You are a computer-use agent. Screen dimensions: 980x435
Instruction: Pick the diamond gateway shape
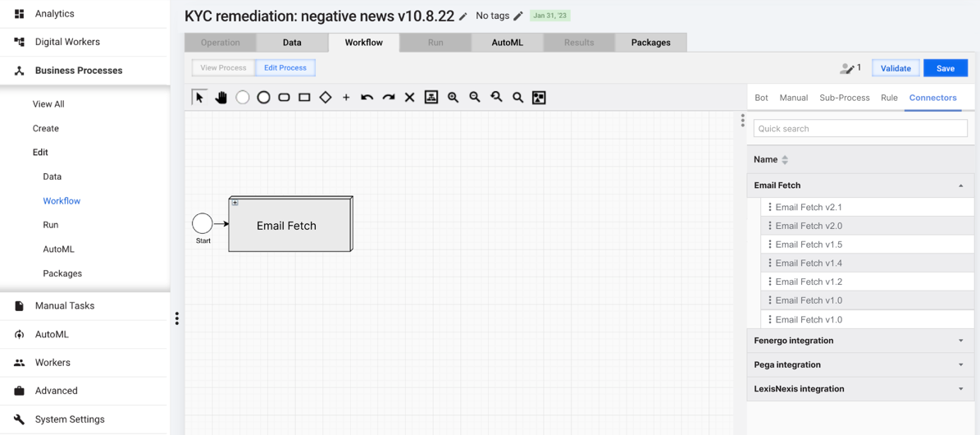(325, 97)
